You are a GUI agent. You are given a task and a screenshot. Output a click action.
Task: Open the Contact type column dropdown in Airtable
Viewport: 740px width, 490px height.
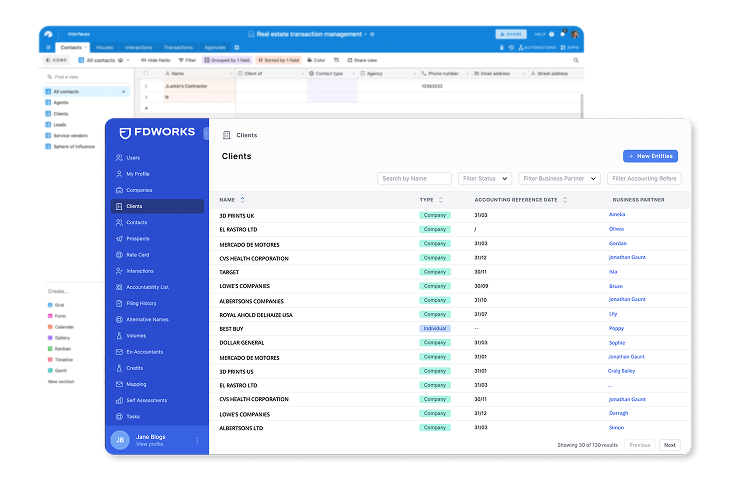[x=353, y=73]
